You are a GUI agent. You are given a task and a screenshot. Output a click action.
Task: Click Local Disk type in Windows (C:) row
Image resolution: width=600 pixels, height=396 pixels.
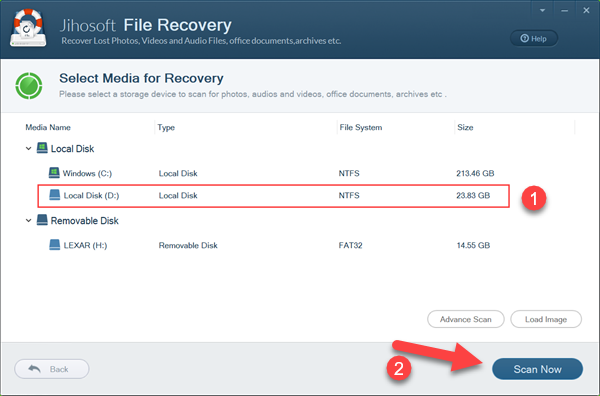[x=178, y=173]
